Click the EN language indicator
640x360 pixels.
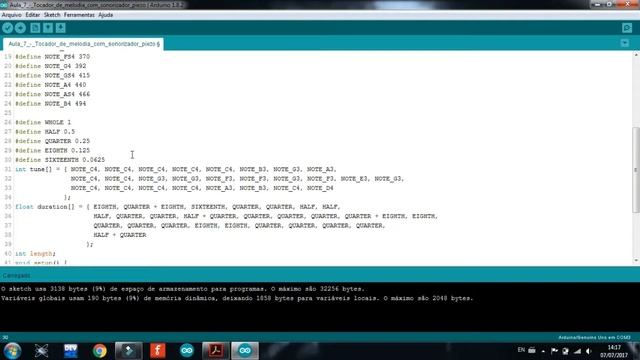click(521, 350)
